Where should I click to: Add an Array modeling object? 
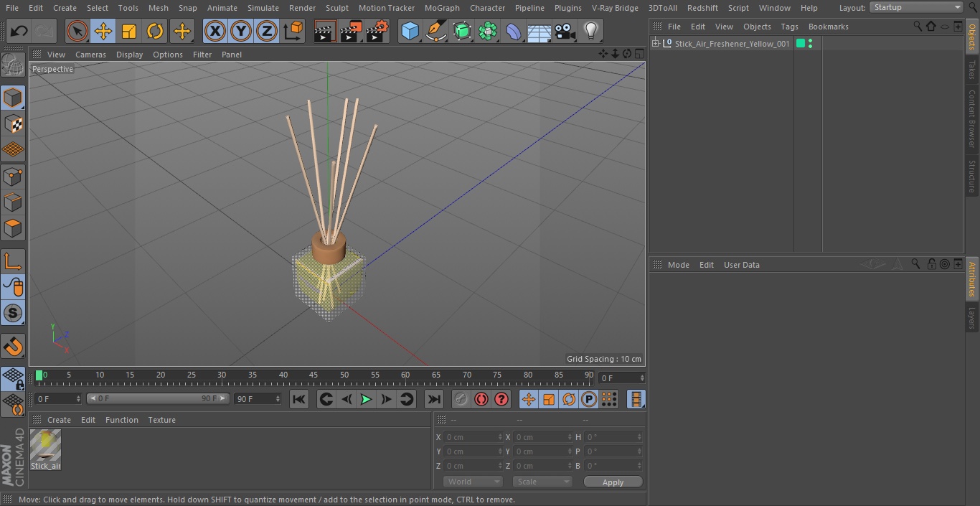click(488, 31)
